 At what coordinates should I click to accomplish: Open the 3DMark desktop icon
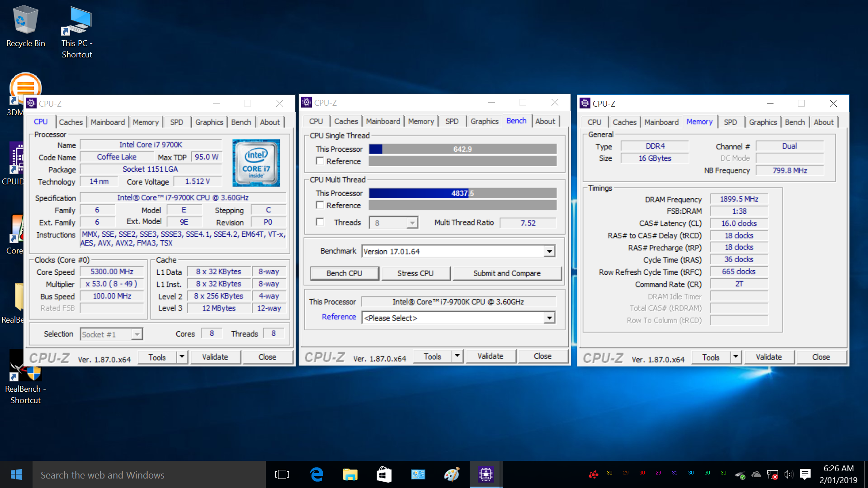16,95
